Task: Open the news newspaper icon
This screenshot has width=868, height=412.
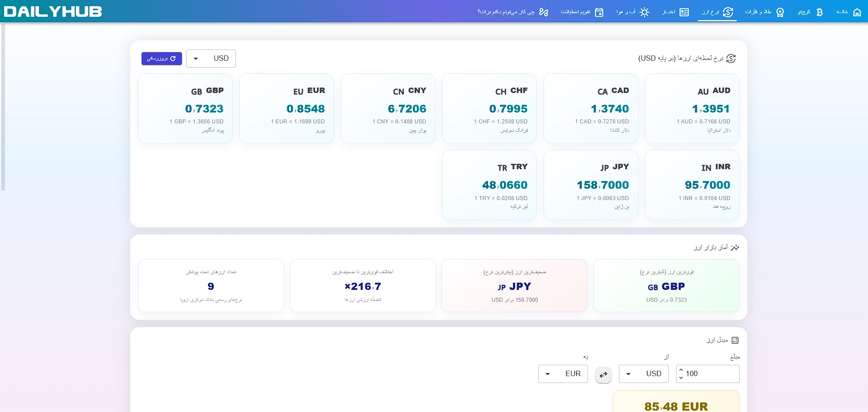Action: click(x=684, y=12)
